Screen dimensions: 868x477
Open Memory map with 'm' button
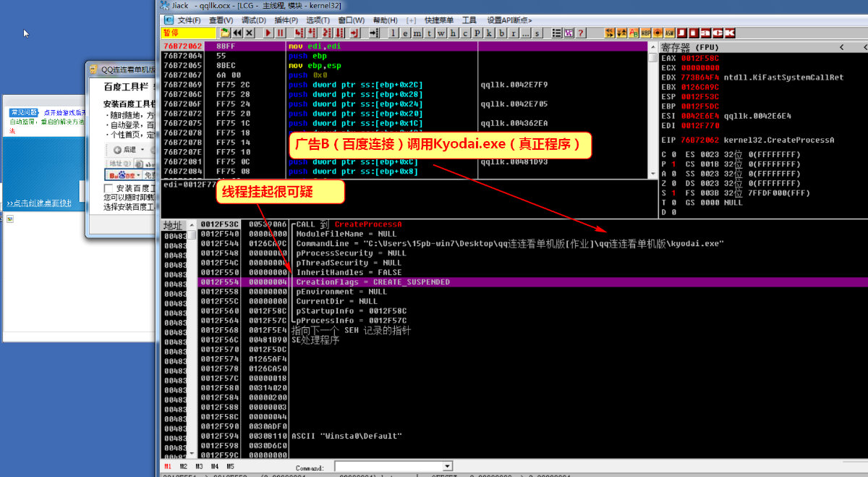pos(417,33)
